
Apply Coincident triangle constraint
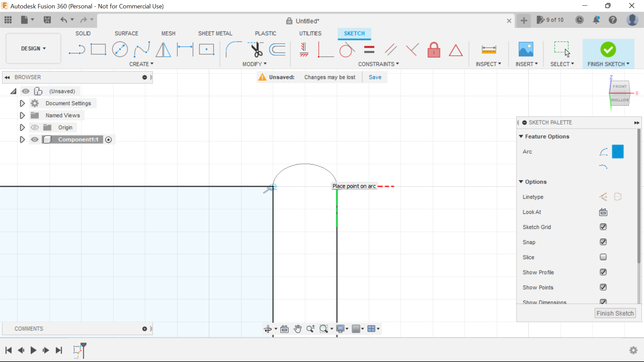click(x=455, y=50)
